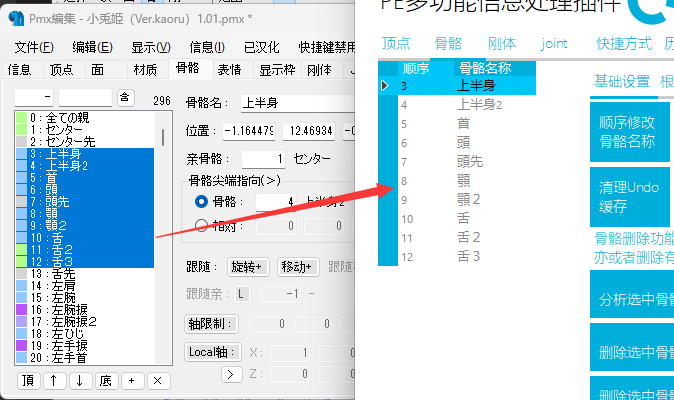Open the 文件(F) menu
This screenshot has width=674, height=400.
coord(35,47)
